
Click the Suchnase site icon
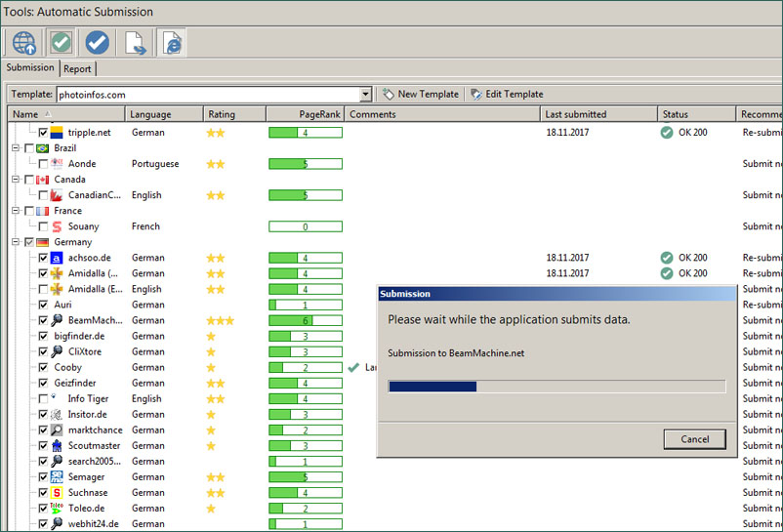coord(57,493)
